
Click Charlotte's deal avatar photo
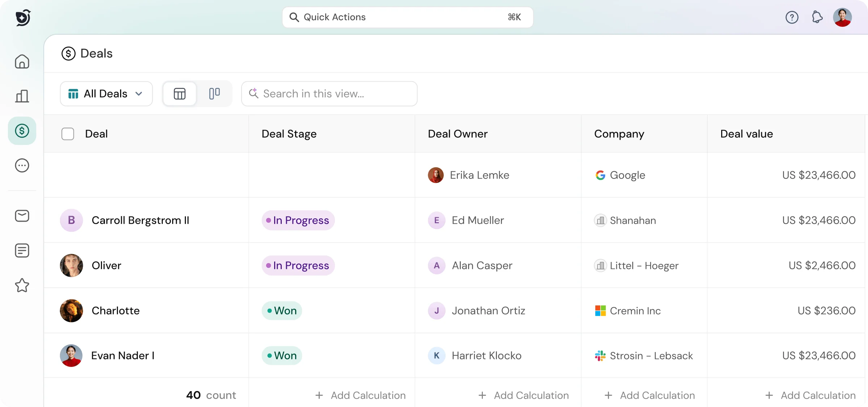point(71,311)
